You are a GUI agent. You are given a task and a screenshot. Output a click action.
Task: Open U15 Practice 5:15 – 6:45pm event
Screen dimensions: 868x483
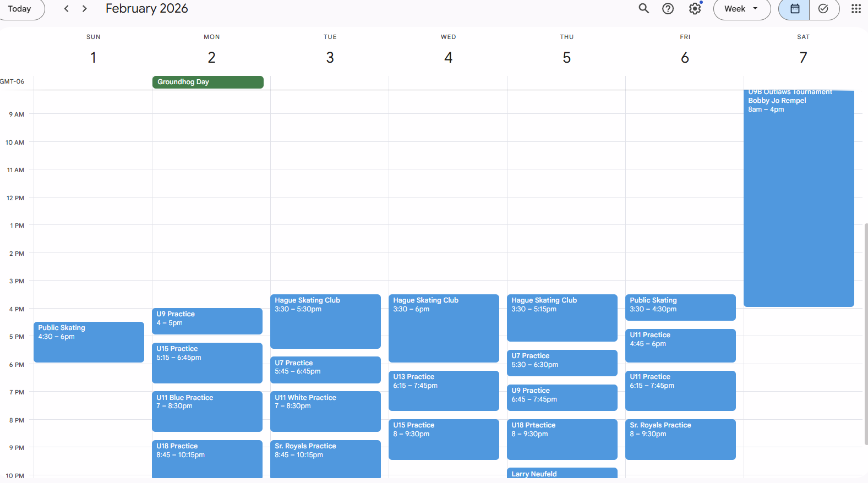point(207,363)
